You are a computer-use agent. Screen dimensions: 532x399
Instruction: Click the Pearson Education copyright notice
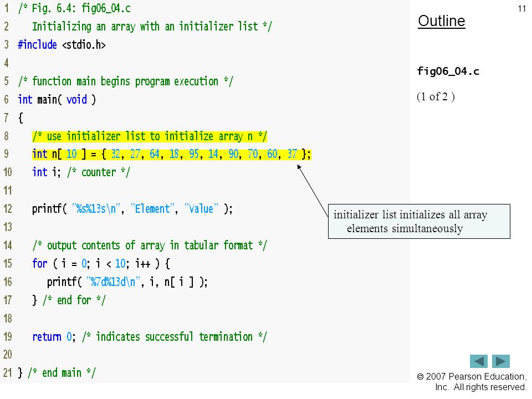coord(472,382)
